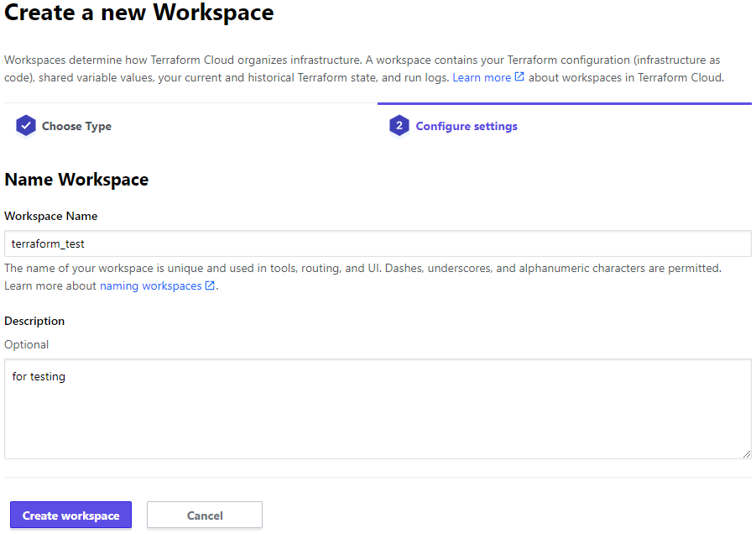Click the checkmark hexagon icon for Choose Type
Screen dimensions: 756x534
point(25,126)
